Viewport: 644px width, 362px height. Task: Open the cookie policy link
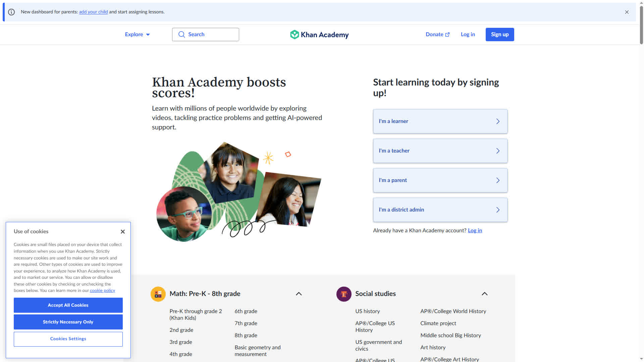tap(102, 291)
